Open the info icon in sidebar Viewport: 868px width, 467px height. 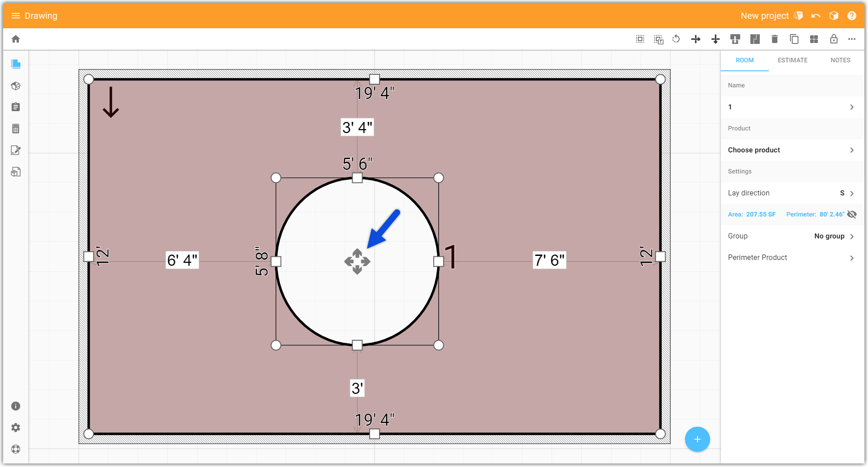pos(16,406)
